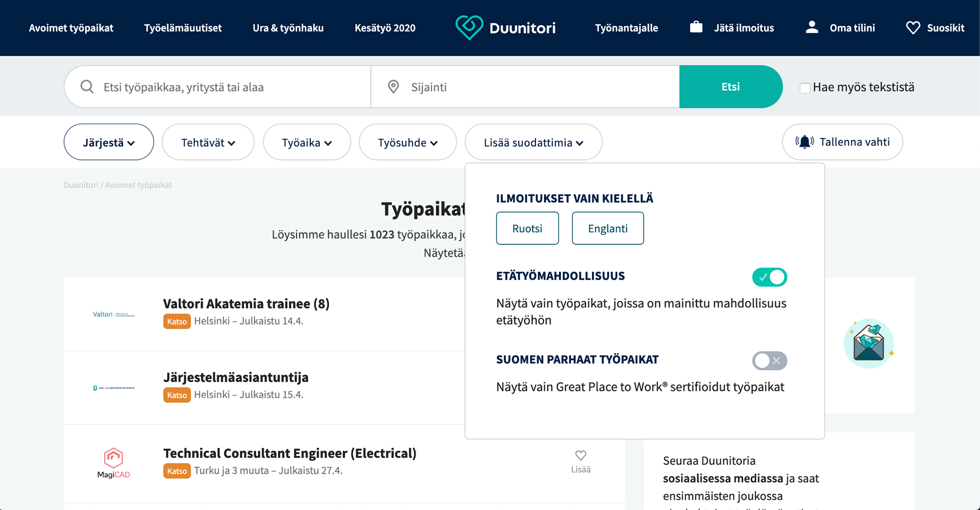980x510 pixels.
Task: Open the Järjestelmäasiantuntija job listing
Action: pos(236,377)
